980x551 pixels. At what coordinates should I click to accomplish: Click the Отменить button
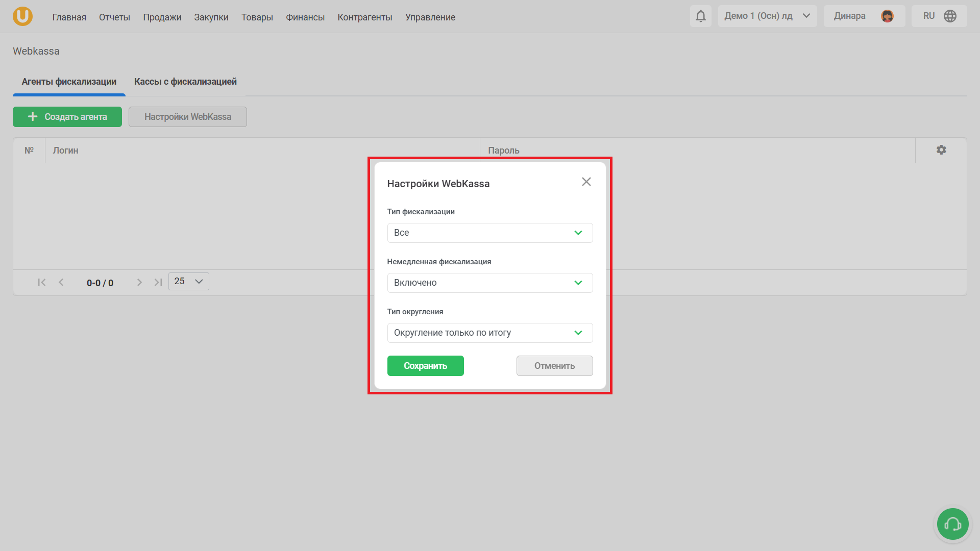pos(554,366)
